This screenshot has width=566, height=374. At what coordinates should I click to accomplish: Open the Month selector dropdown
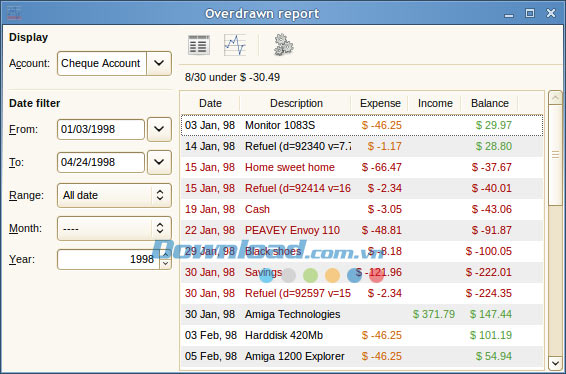pyautogui.click(x=114, y=229)
